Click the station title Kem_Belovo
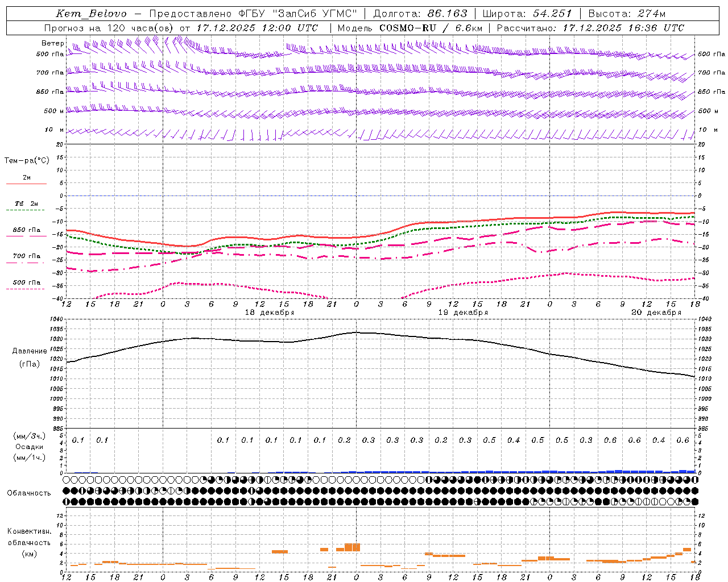The width and height of the screenshot is (728, 582). coord(92,14)
